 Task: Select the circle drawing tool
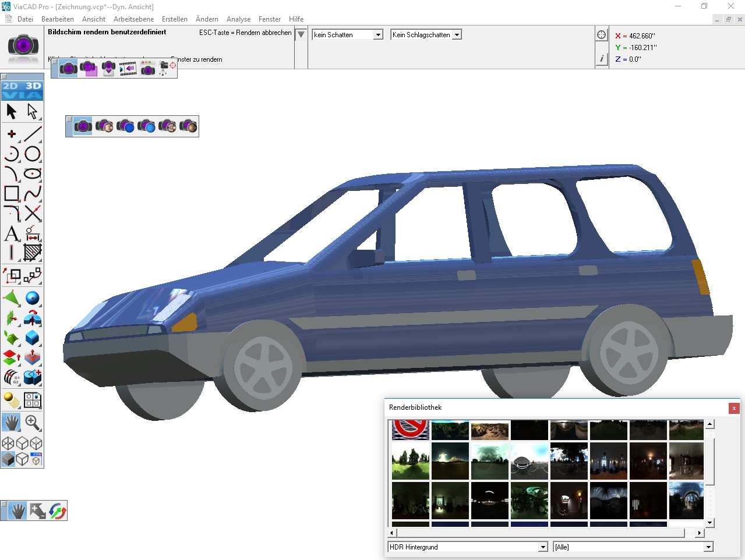click(33, 154)
